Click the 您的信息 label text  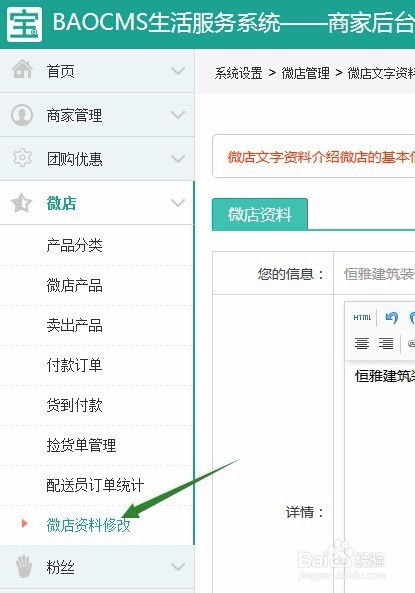coord(291,274)
